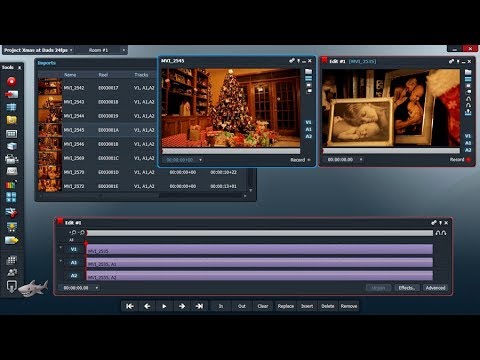
Task: Toggle the red Record button in Edit #1 viewer
Action: 469,160
